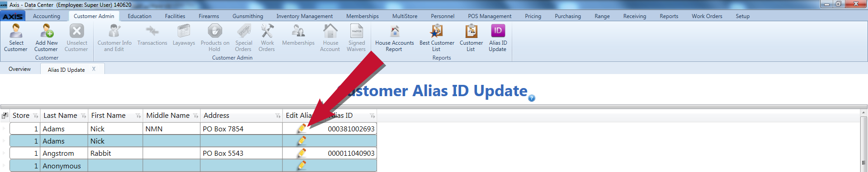Click the help icon beside the title
Screen dimensions: 868x172
coord(532,98)
